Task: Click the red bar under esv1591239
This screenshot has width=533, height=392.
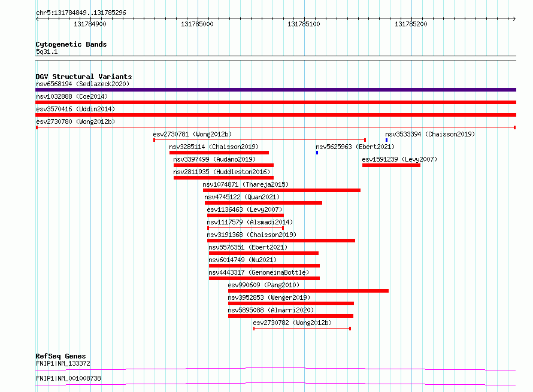Action: [x=391, y=165]
